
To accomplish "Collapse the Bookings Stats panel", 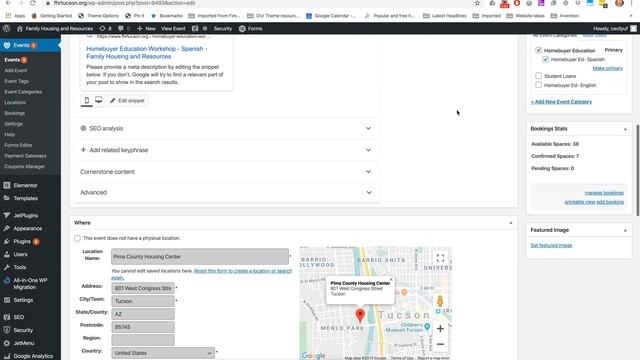I will click(x=625, y=129).
